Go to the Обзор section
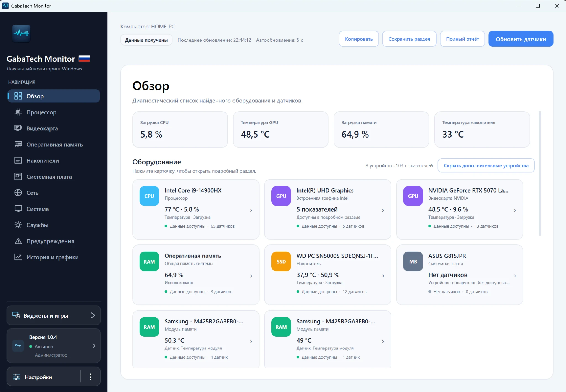This screenshot has height=392, width=566. pos(54,96)
